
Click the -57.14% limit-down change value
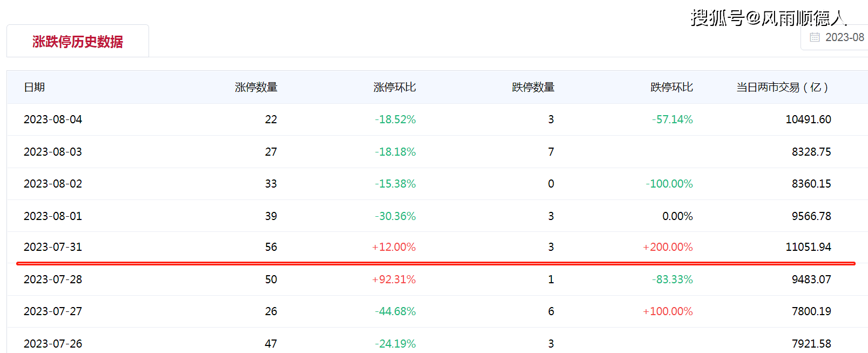click(x=672, y=119)
